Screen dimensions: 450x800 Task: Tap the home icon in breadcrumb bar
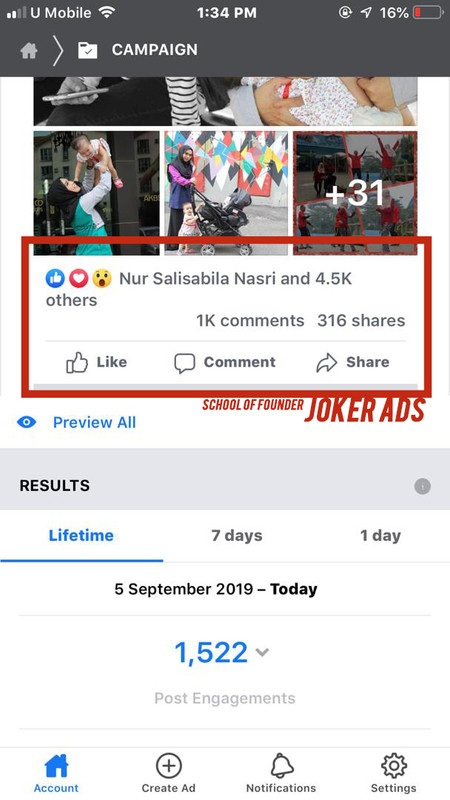coord(29,50)
